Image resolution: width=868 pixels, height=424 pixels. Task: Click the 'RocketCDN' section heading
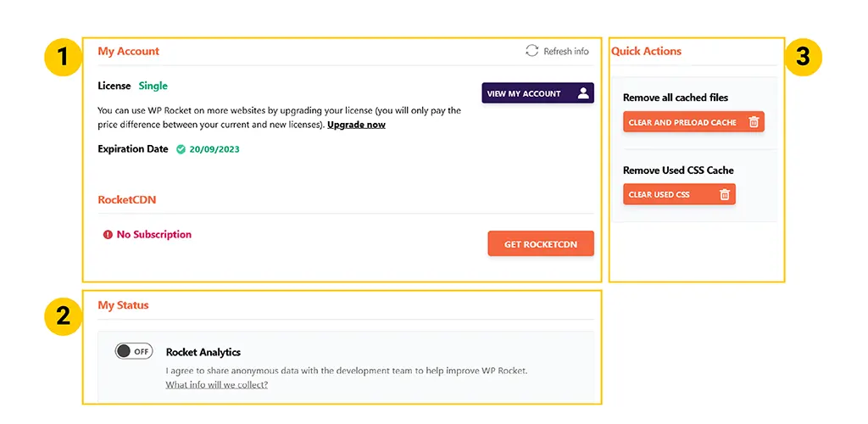click(x=127, y=200)
